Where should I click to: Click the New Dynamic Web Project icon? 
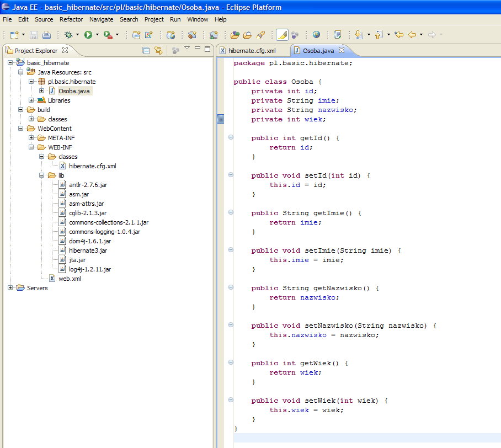(x=171, y=35)
